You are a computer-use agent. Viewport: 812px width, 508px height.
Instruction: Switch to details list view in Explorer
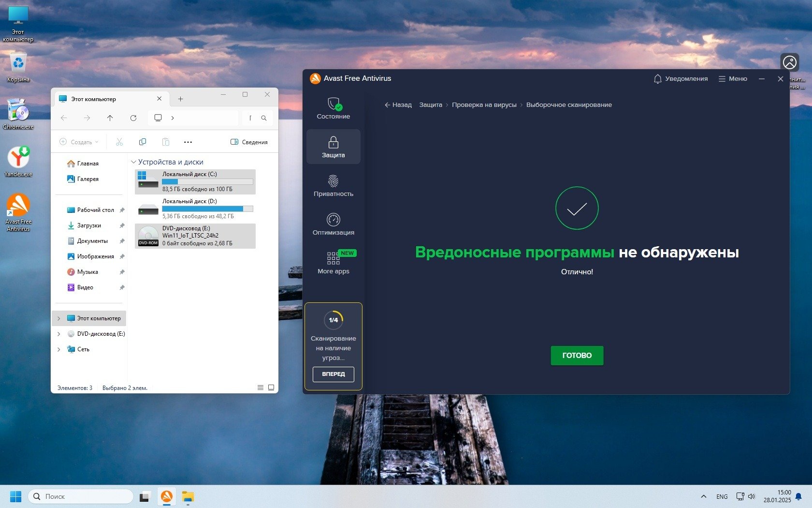coord(261,388)
